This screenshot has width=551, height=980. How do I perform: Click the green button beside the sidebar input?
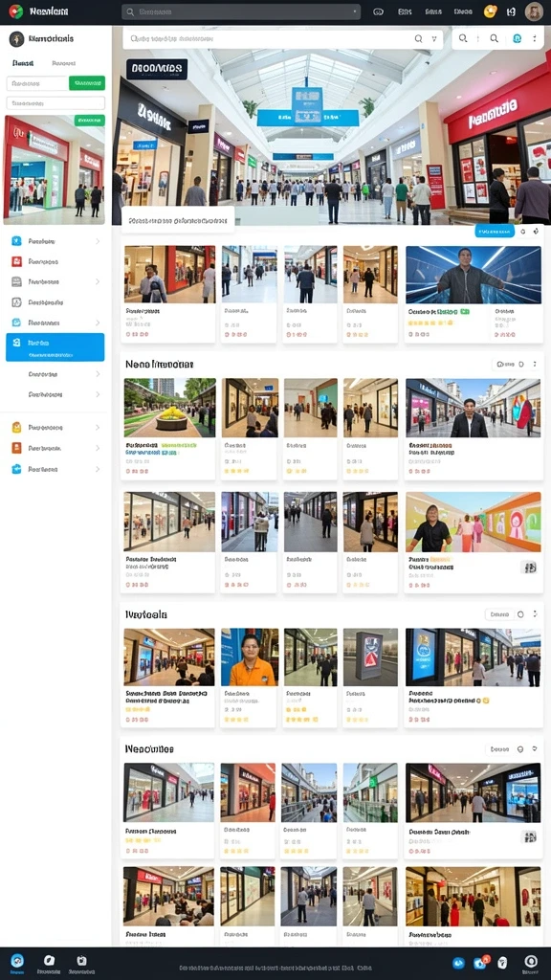pos(87,83)
